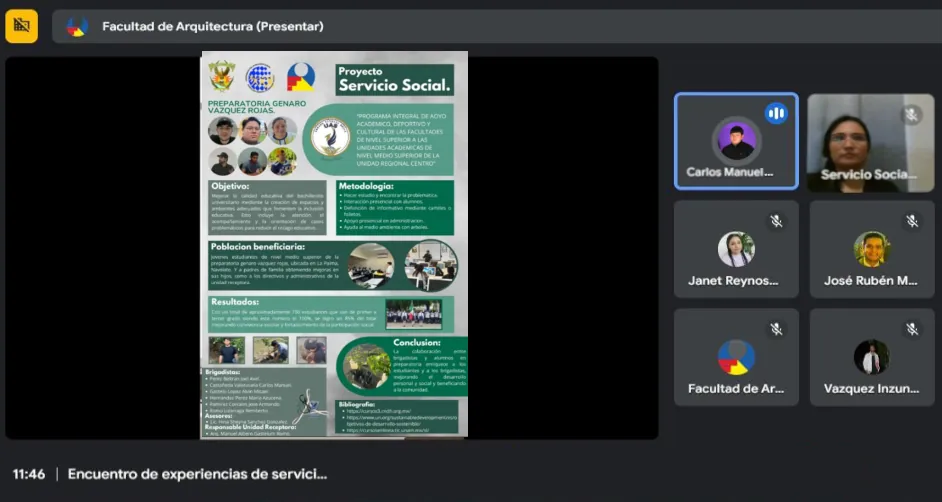Click the crest shield logo on poster
This screenshot has width=942, height=502.
click(x=222, y=76)
